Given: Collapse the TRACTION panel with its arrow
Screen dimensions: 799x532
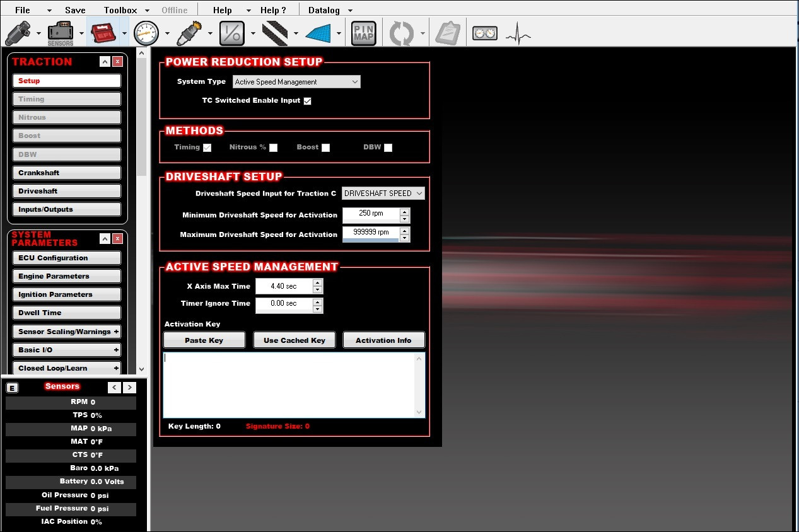Looking at the screenshot, I should pos(105,61).
